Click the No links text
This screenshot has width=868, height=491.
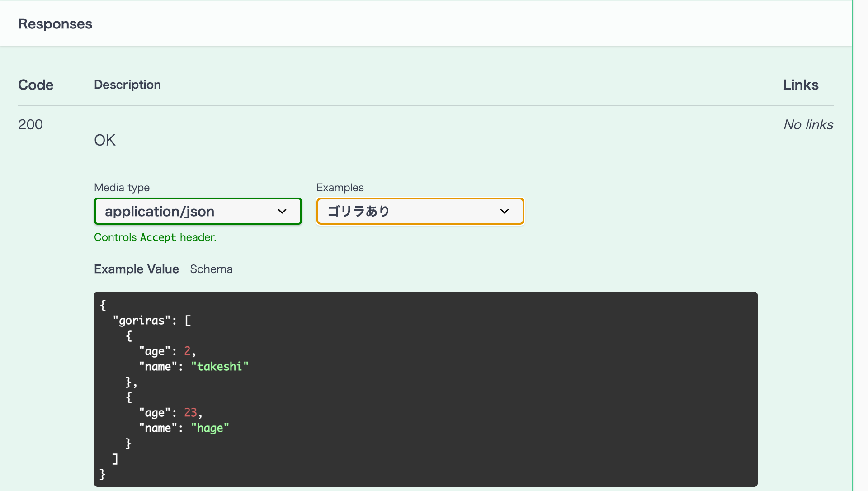tap(808, 124)
